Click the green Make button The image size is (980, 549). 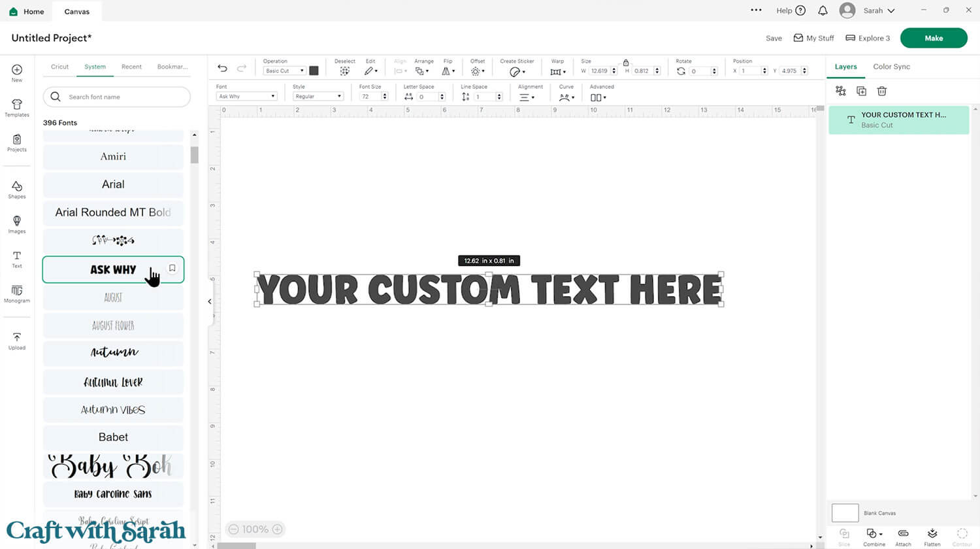[x=934, y=38]
